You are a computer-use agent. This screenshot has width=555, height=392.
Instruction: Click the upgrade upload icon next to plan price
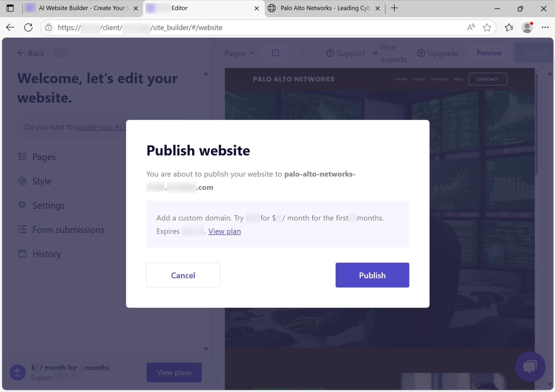click(x=17, y=372)
